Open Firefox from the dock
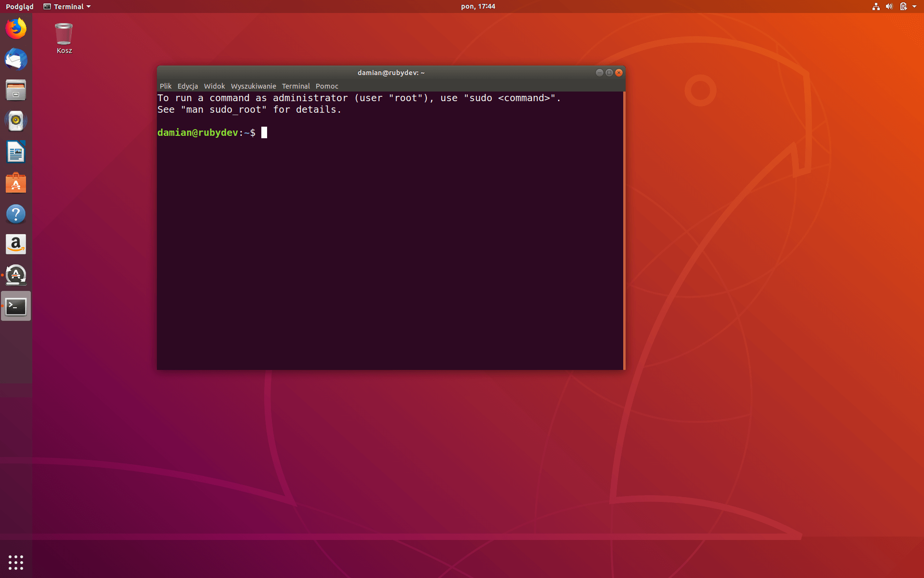The height and width of the screenshot is (578, 924). point(16,29)
